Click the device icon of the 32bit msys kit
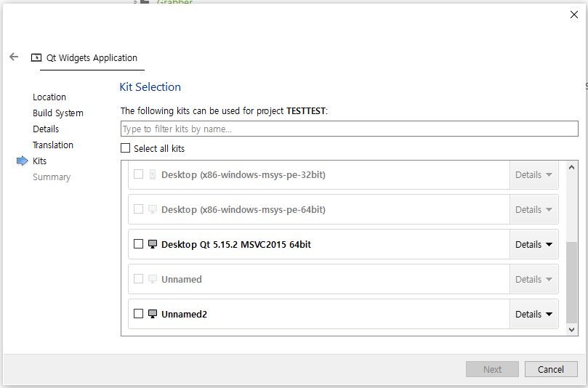588x388 pixels. pos(153,175)
